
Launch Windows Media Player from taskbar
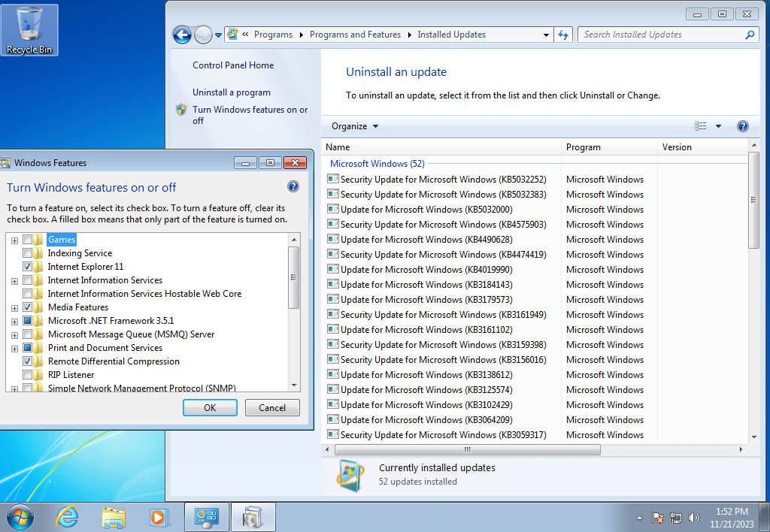coord(158,517)
